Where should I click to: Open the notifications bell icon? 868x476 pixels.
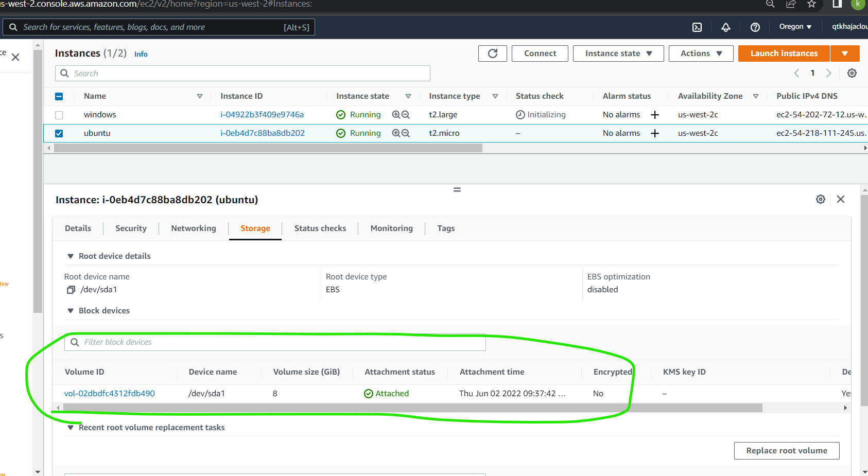726,27
